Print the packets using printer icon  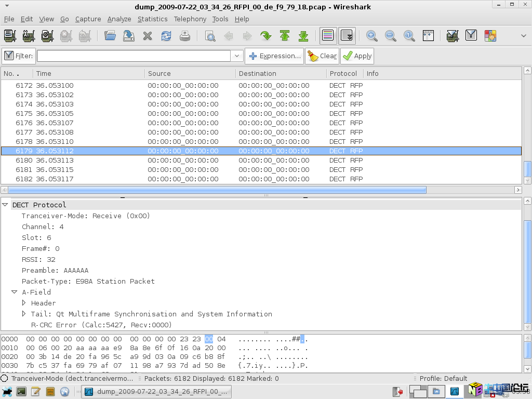[185, 36]
